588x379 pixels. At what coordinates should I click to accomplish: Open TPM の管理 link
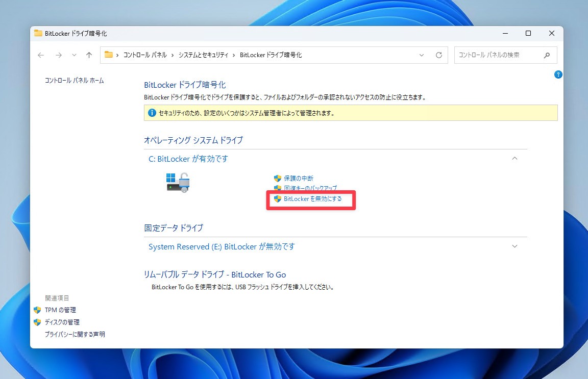coord(60,310)
